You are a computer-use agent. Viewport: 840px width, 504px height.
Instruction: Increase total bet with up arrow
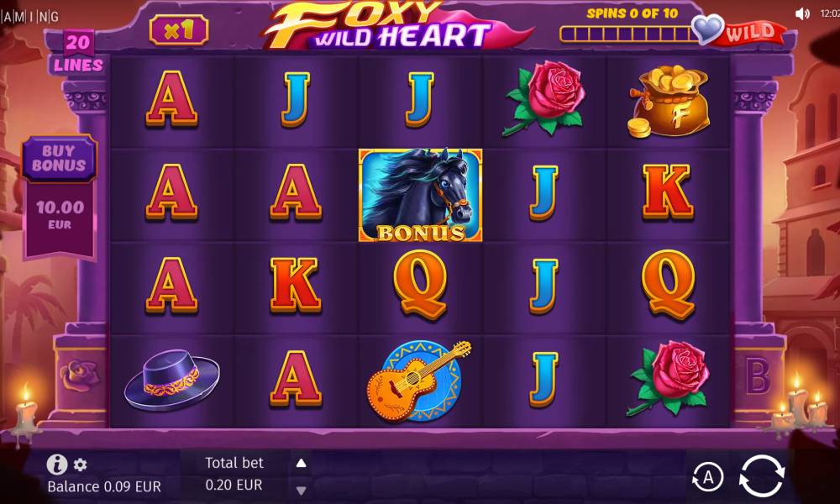pyautogui.click(x=301, y=463)
